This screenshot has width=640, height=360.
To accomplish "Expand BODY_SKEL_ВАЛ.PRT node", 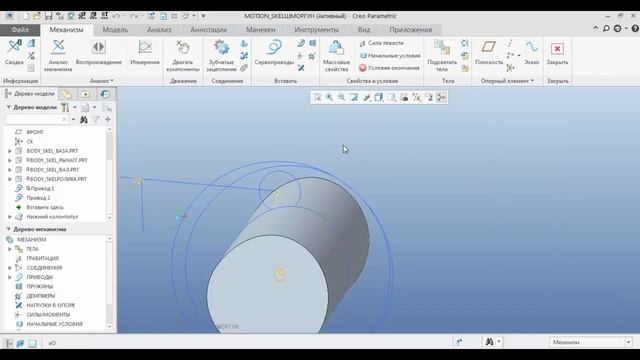I will [10, 170].
